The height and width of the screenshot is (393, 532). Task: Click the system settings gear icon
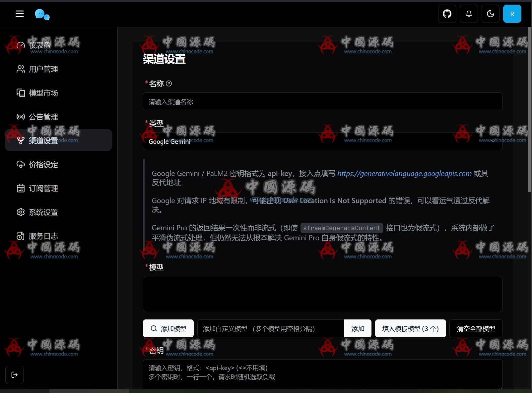[x=21, y=212]
